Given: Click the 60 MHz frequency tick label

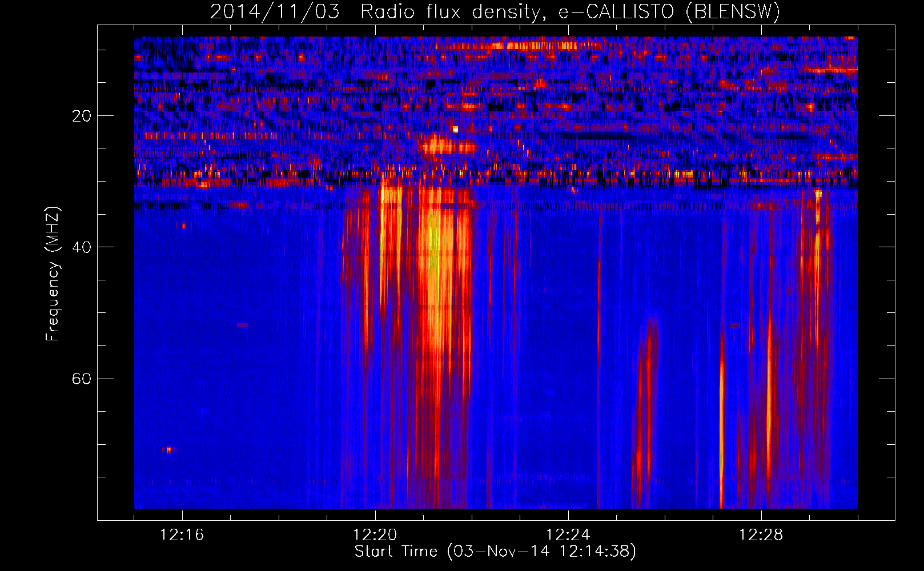Looking at the screenshot, I should click(82, 379).
